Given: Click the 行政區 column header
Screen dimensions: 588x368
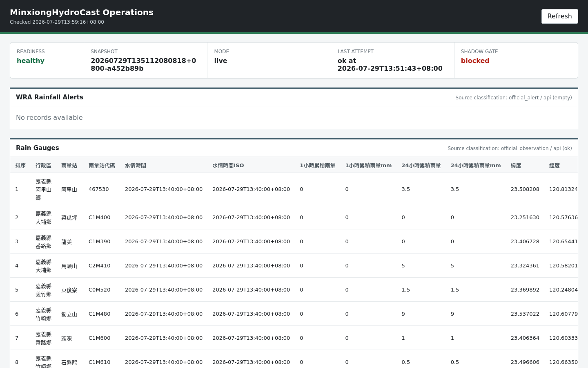Looking at the screenshot, I should (43, 166).
